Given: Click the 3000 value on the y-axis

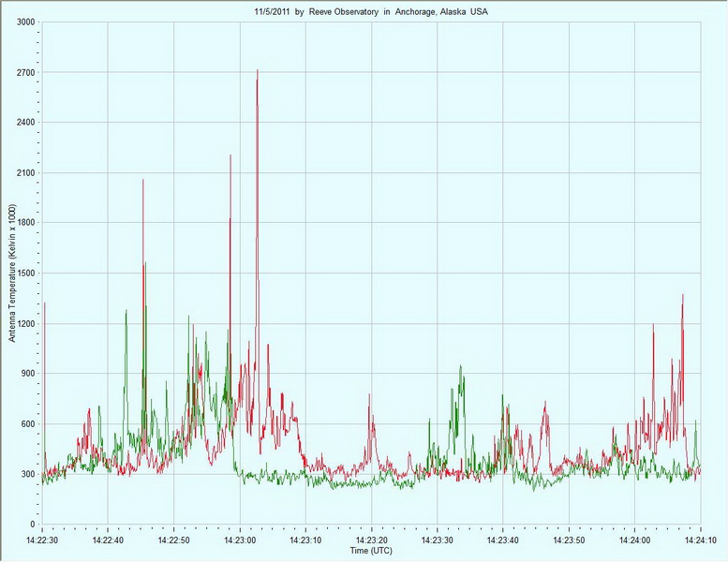Looking at the screenshot, I should pos(24,22).
